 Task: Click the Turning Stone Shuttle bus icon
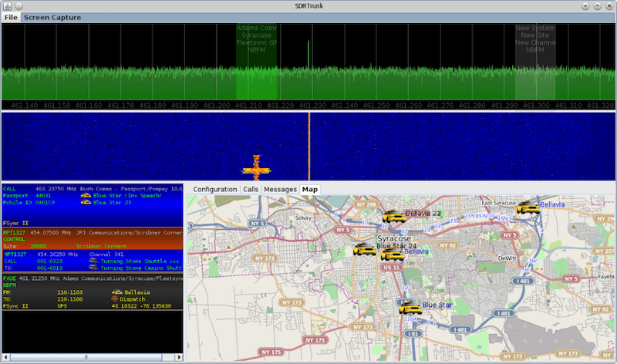click(x=94, y=261)
